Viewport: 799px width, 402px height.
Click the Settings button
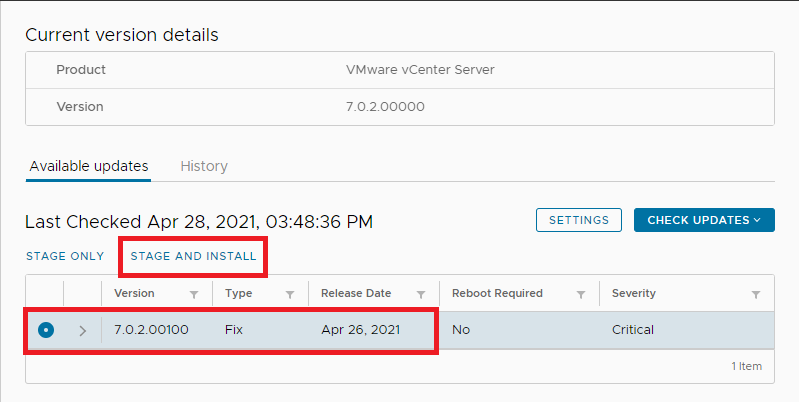(579, 220)
